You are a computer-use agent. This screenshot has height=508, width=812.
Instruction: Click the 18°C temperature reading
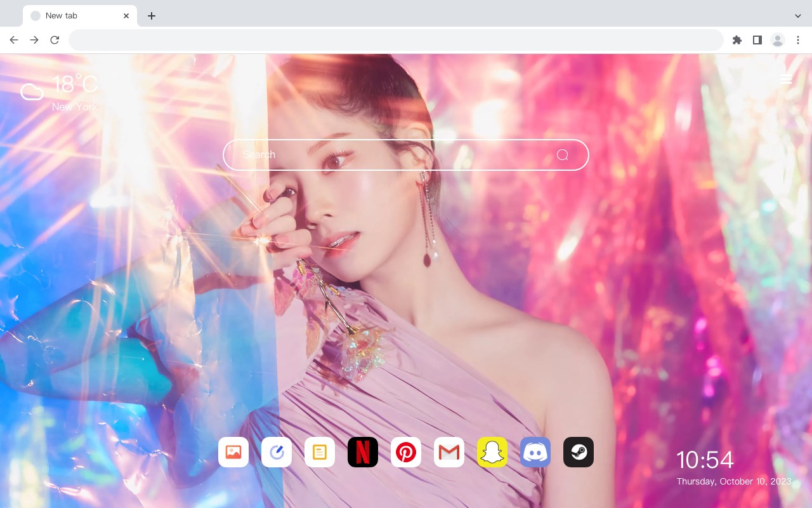75,85
